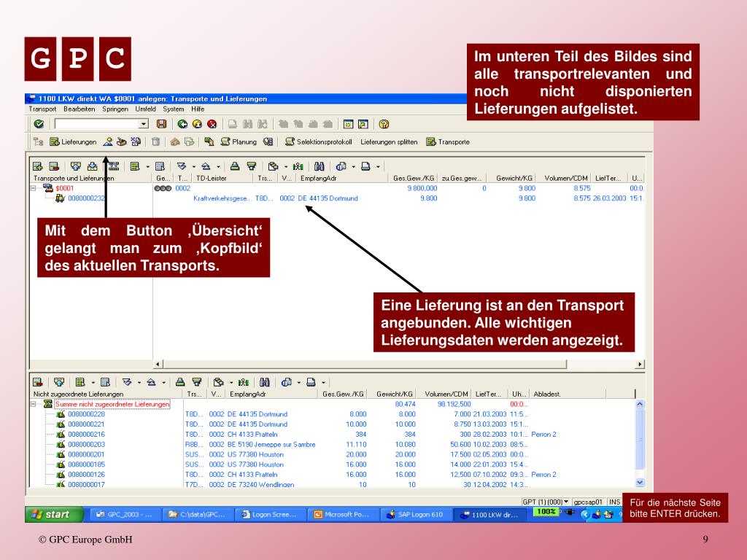
Task: Click the horizontal scrollbar right arrow in the upper pane
Action: tap(640, 365)
